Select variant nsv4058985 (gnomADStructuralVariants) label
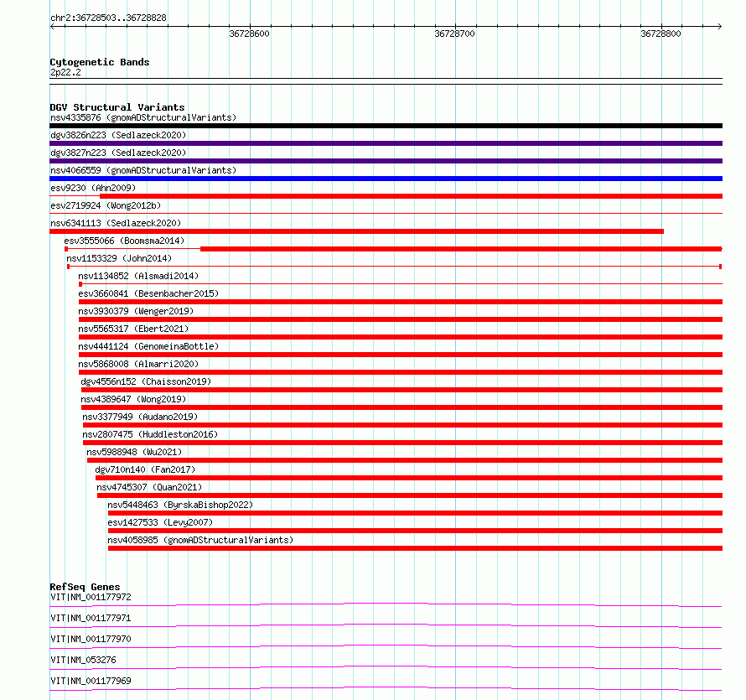Screen dimensions: 746x700 200,540
